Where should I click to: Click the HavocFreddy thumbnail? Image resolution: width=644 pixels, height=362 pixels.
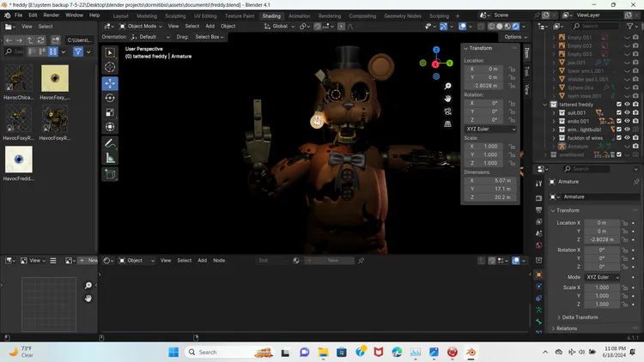pyautogui.click(x=19, y=160)
